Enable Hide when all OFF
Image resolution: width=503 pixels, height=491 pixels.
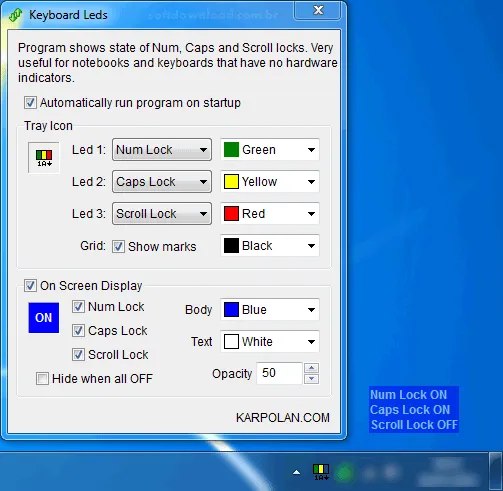coord(42,379)
